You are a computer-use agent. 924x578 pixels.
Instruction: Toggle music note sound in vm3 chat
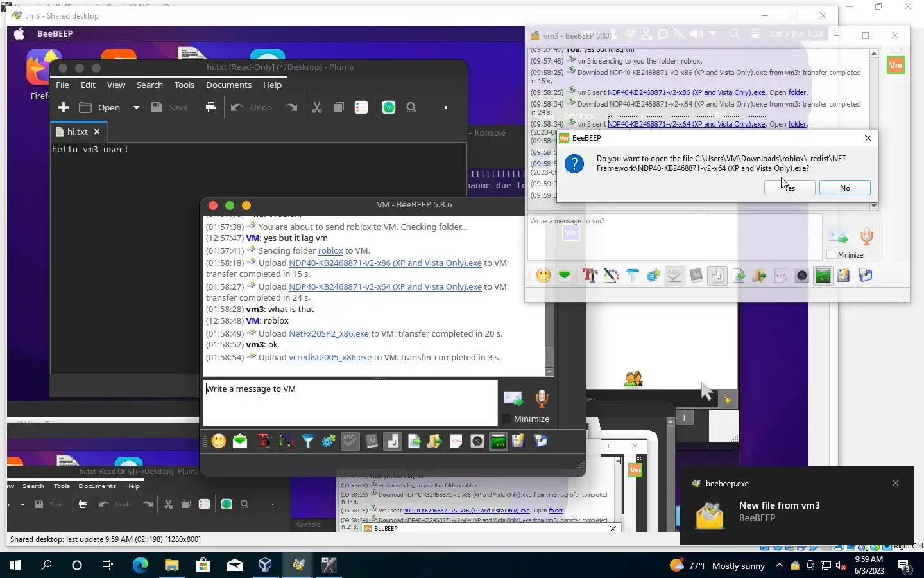coord(717,276)
